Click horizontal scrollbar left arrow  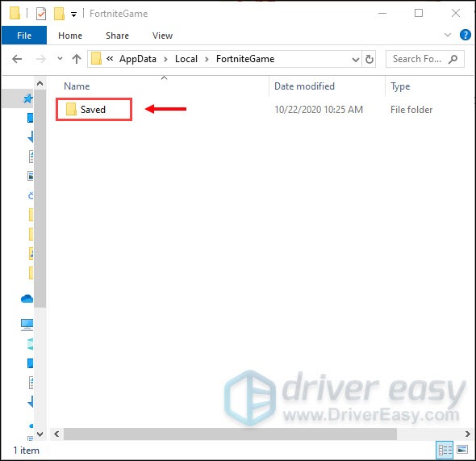(56, 434)
